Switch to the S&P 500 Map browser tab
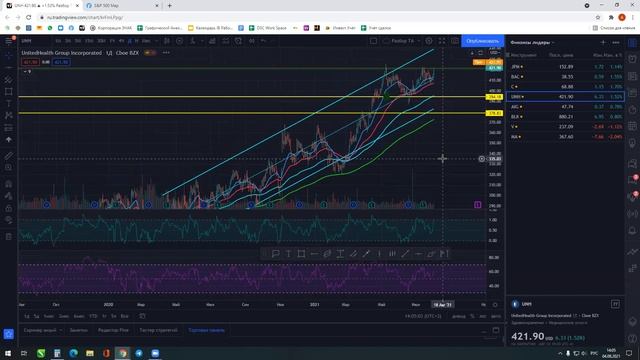Image resolution: width=640 pixels, height=360 pixels. [122, 6]
